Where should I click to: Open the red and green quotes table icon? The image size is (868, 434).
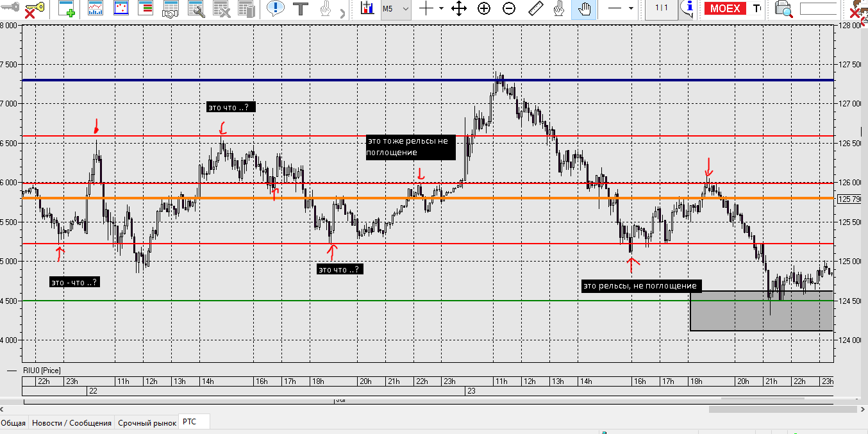click(146, 9)
